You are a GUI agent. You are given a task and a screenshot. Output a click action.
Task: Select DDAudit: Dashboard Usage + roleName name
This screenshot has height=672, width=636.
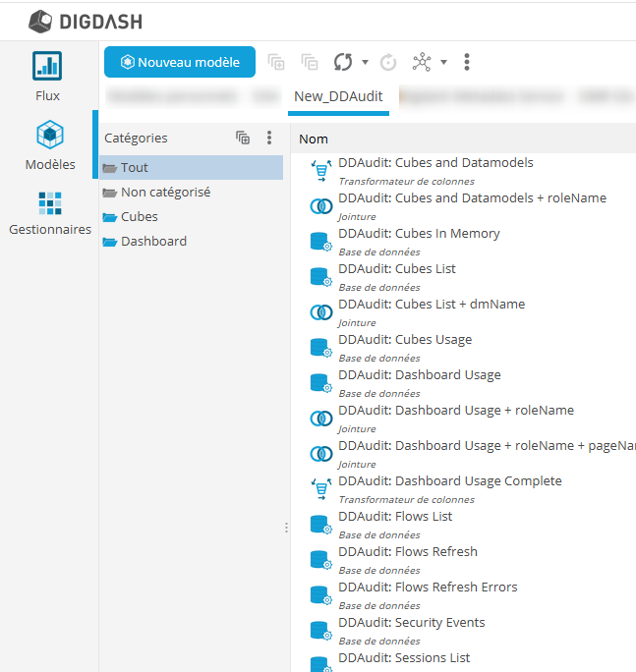point(456,410)
